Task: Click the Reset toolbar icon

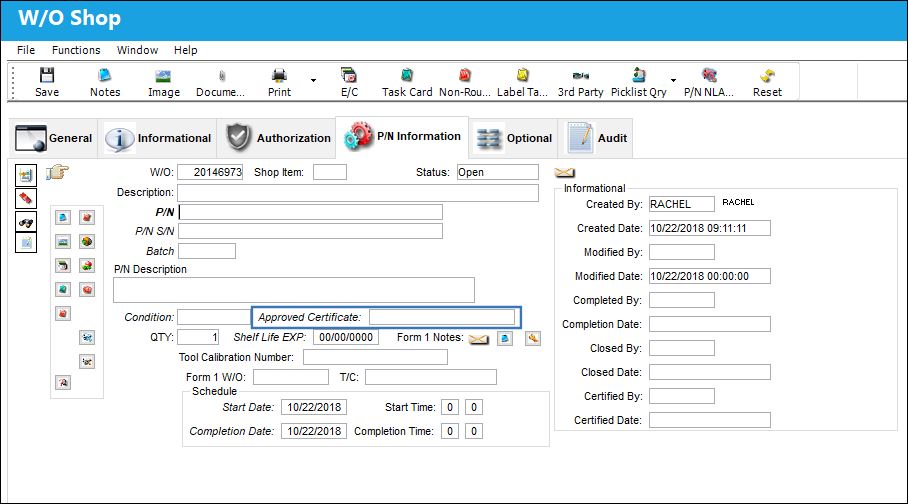Action: 767,75
